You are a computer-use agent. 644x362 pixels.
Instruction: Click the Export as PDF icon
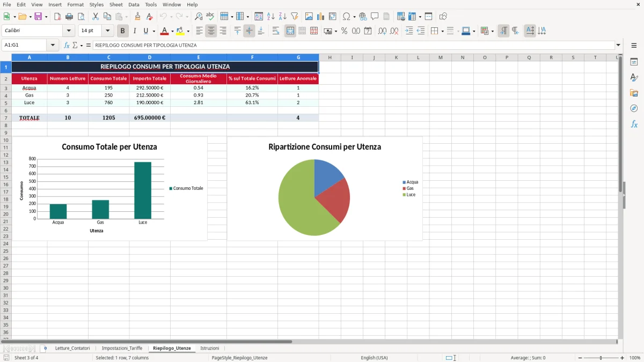coord(57,17)
